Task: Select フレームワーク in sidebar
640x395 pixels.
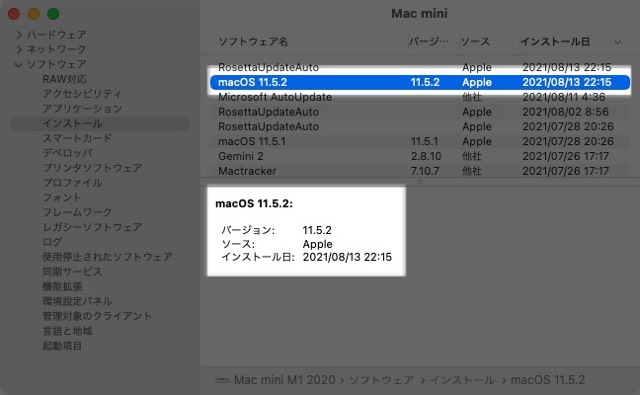Action: pos(77,212)
